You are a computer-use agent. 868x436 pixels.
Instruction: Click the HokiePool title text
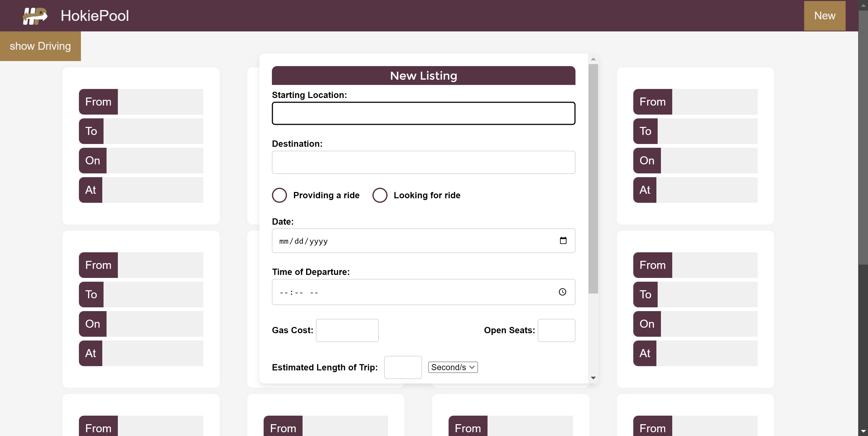tap(95, 16)
